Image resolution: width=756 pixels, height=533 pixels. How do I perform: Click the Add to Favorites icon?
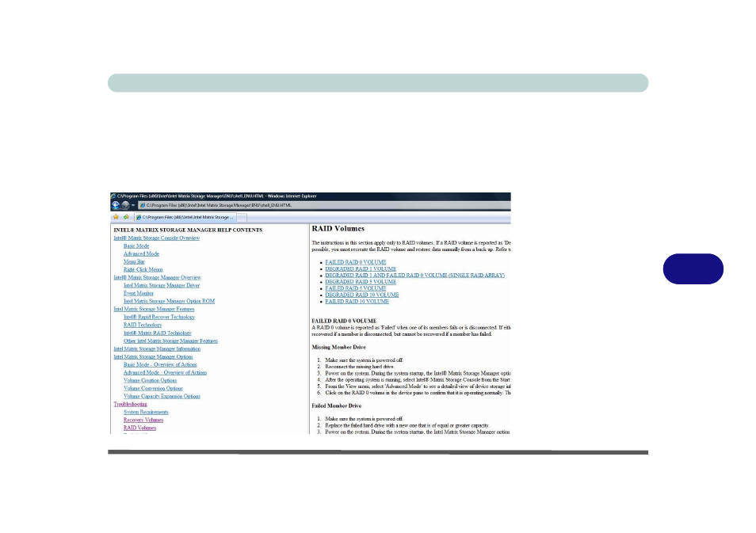126,217
